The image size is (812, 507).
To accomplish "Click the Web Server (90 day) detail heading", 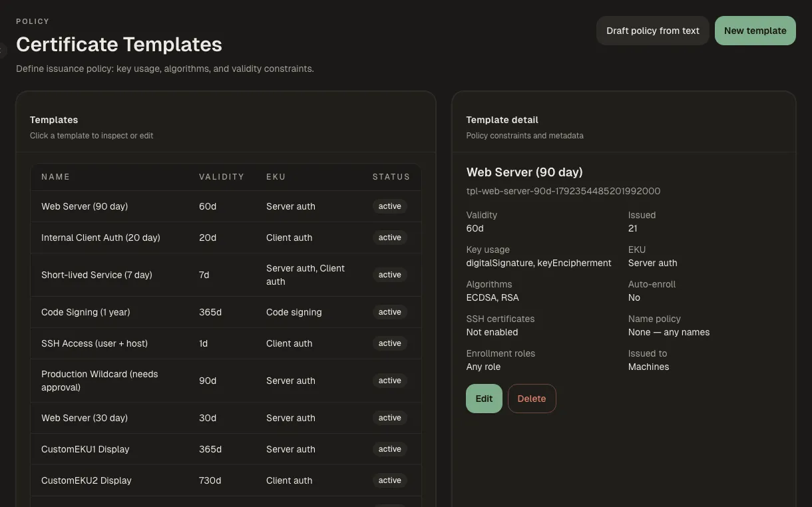I will (x=524, y=172).
